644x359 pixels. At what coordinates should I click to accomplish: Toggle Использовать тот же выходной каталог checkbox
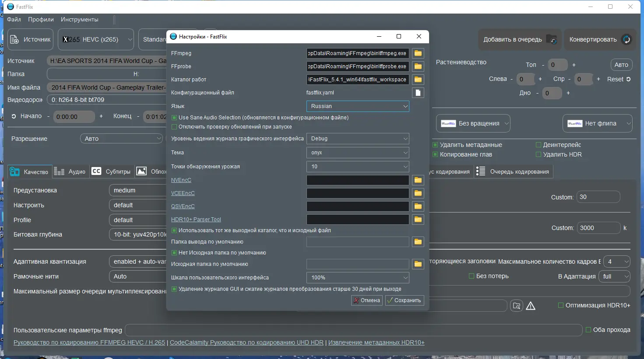pos(174,230)
